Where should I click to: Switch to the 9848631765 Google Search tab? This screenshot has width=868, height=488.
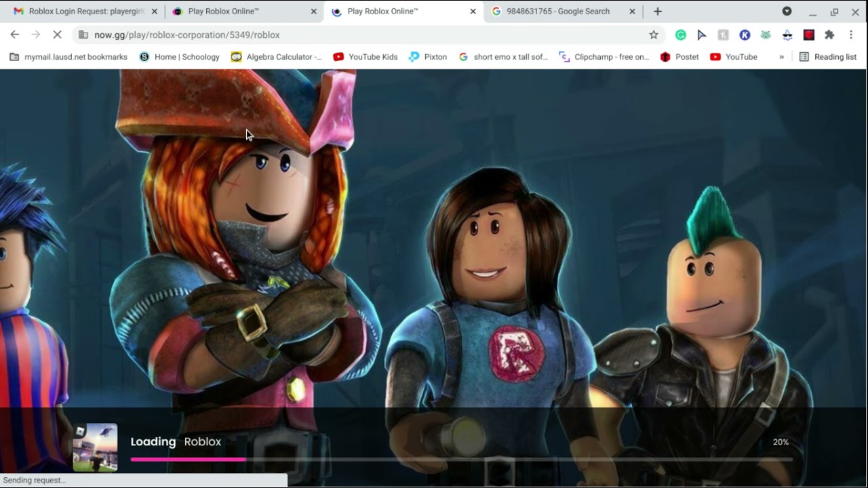click(563, 12)
